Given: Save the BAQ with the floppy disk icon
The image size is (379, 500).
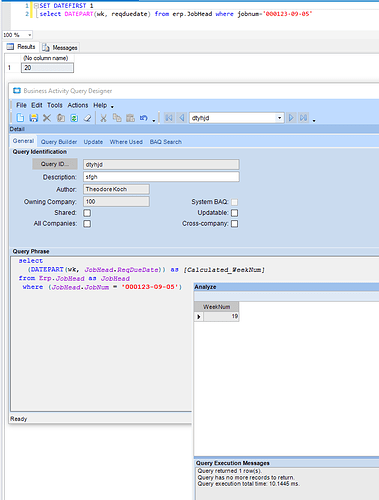Looking at the screenshot, I should (x=34, y=118).
